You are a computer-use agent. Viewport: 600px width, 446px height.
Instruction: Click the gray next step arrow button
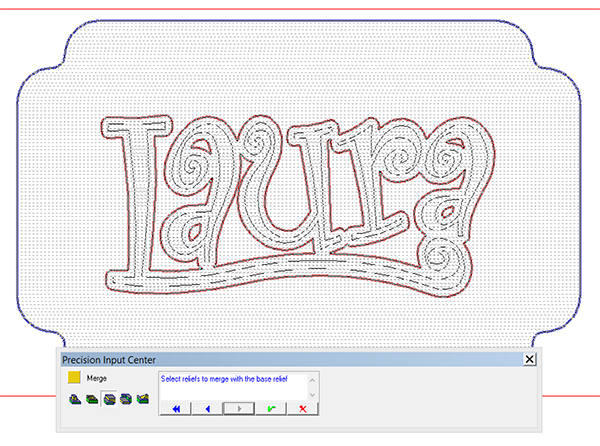239,409
